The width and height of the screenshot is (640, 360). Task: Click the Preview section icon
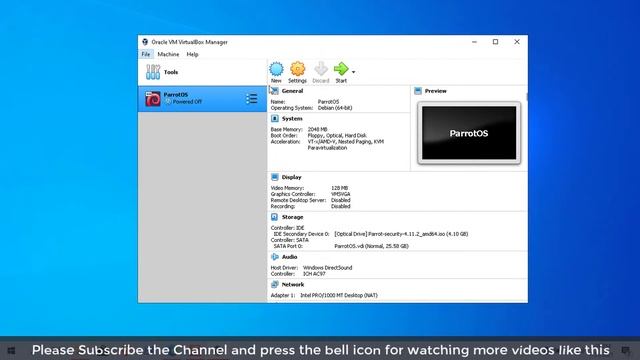point(418,91)
